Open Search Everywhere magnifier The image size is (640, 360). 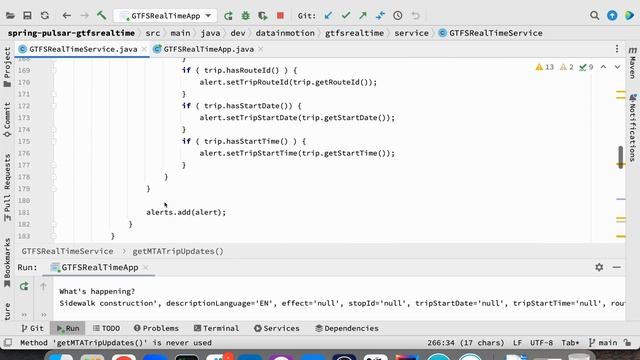pyautogui.click(x=594, y=16)
